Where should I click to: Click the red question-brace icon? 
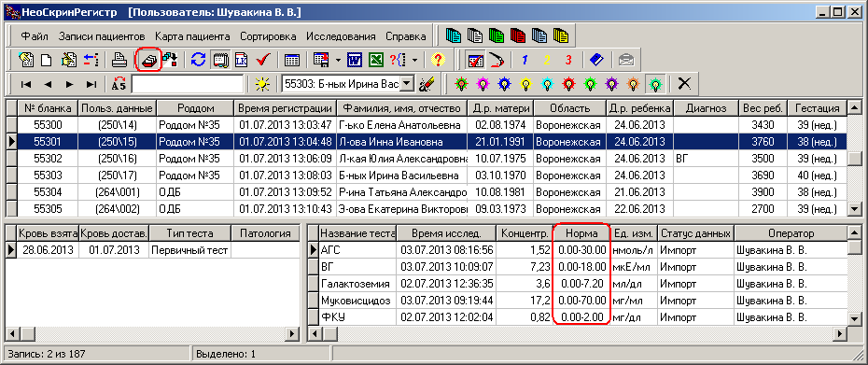(399, 59)
